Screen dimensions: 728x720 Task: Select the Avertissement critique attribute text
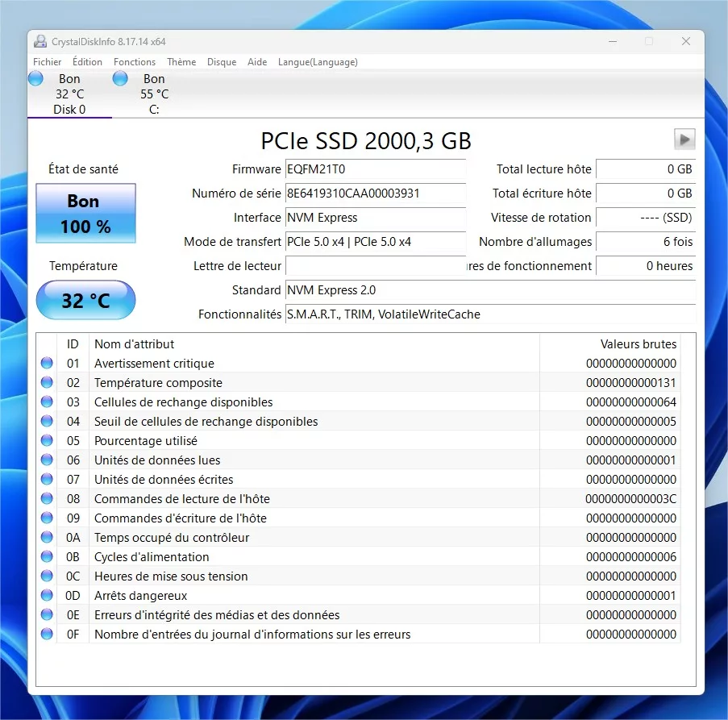[154, 364]
